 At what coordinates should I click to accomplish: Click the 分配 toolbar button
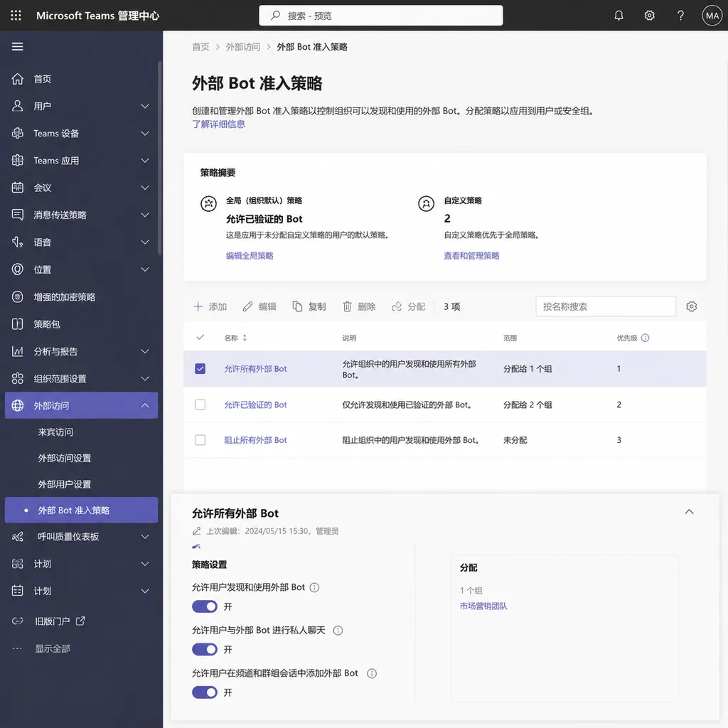pyautogui.click(x=409, y=306)
